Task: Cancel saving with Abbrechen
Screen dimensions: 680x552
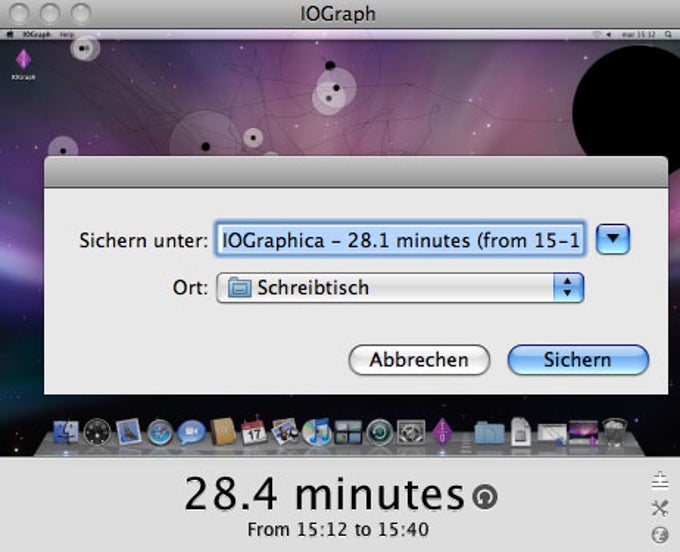Action: [419, 359]
